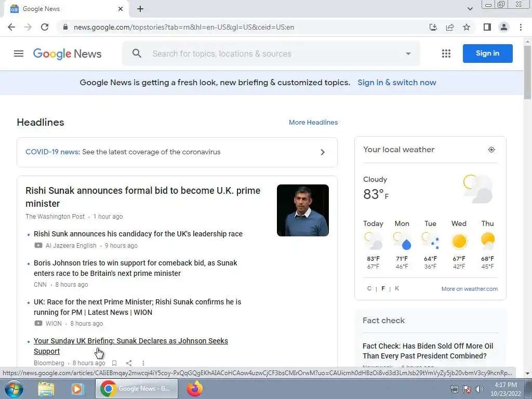
Task: Click the search magnifier icon
Action: 137,54
